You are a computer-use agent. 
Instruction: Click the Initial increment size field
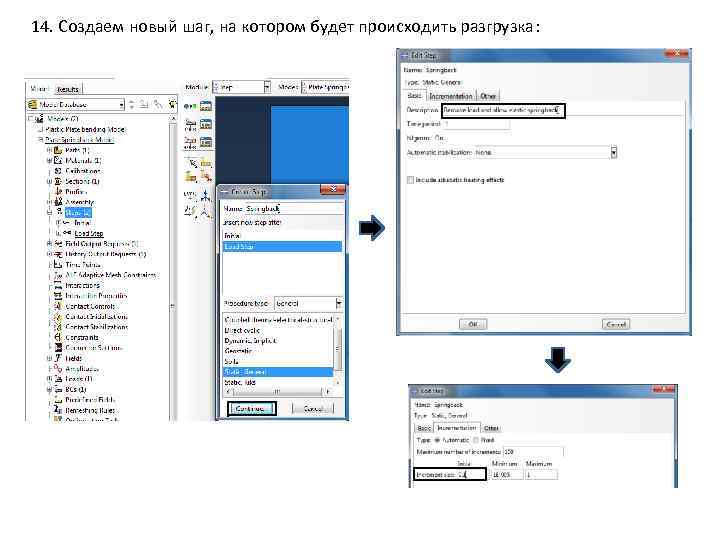(x=471, y=475)
